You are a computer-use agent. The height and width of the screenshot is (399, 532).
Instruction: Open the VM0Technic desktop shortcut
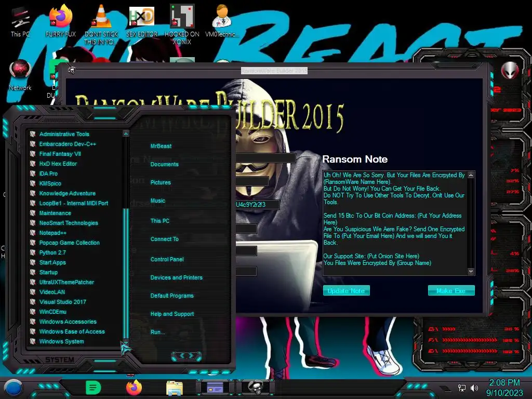pos(222,21)
